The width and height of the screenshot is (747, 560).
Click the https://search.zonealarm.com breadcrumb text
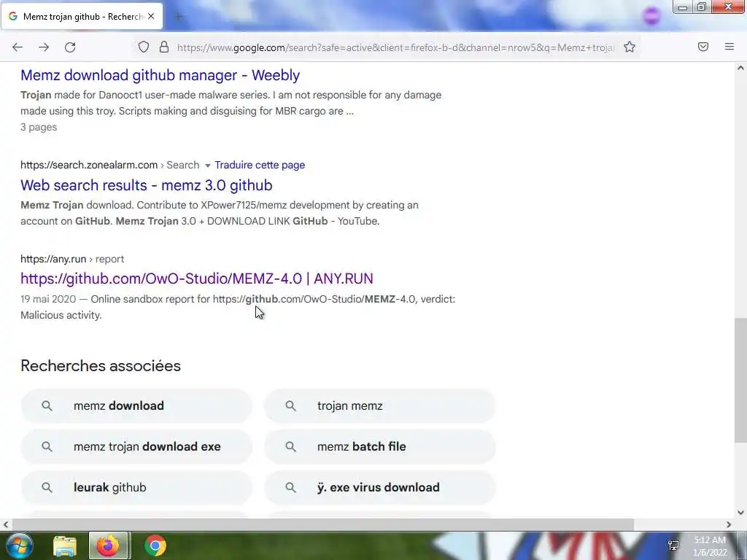[89, 165]
